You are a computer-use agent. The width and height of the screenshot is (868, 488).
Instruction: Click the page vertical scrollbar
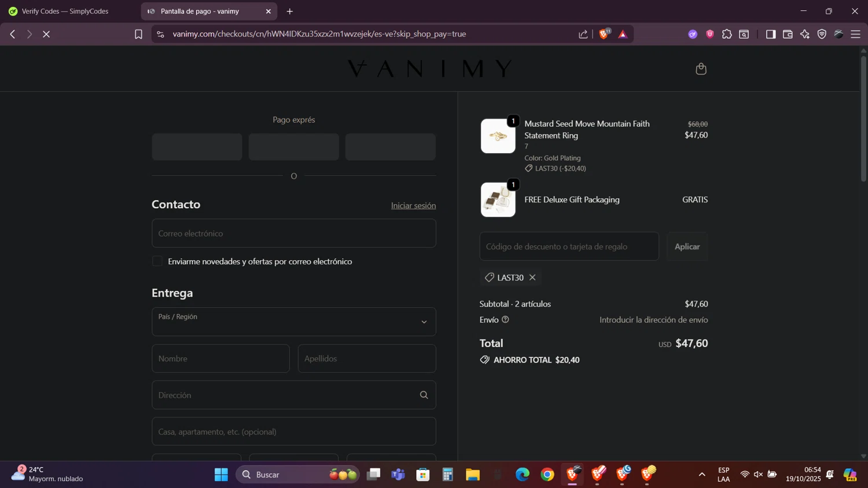tap(863, 119)
